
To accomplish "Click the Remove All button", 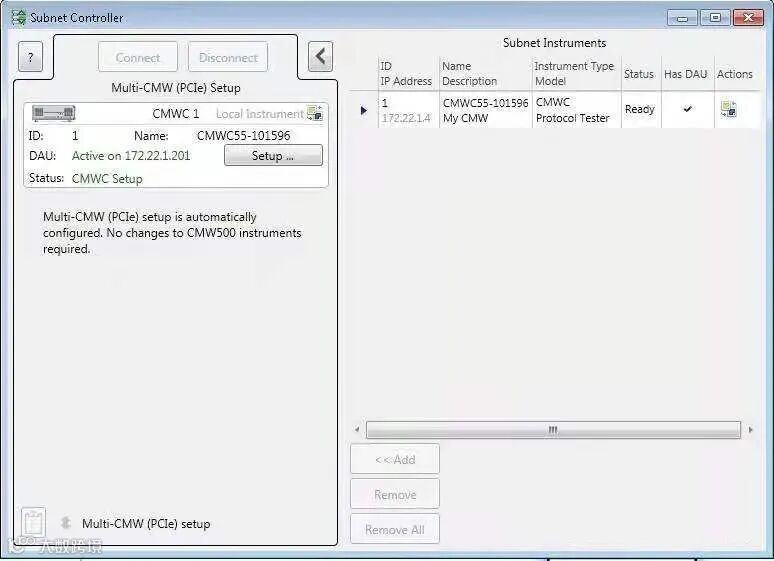I will 395,529.
